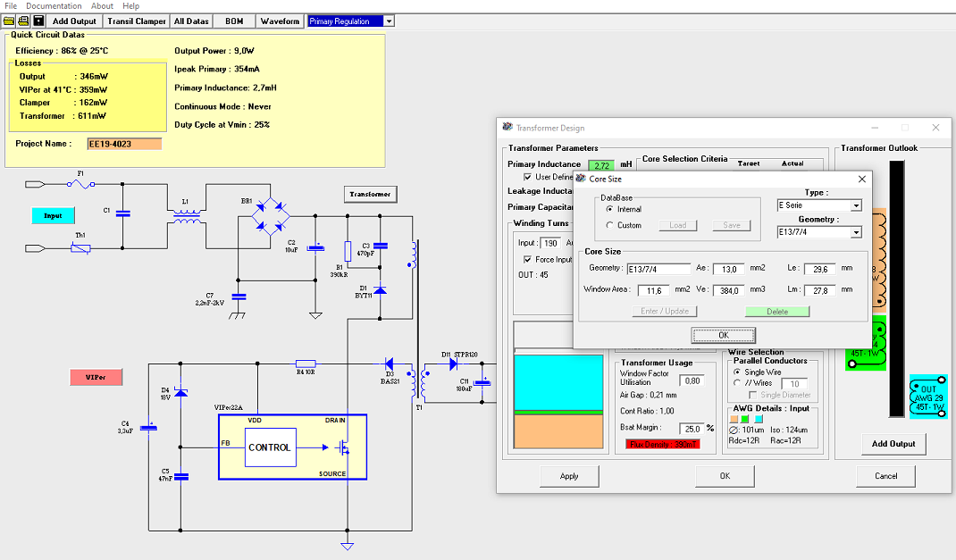
Task: Select the Custom database radio button
Action: [610, 225]
